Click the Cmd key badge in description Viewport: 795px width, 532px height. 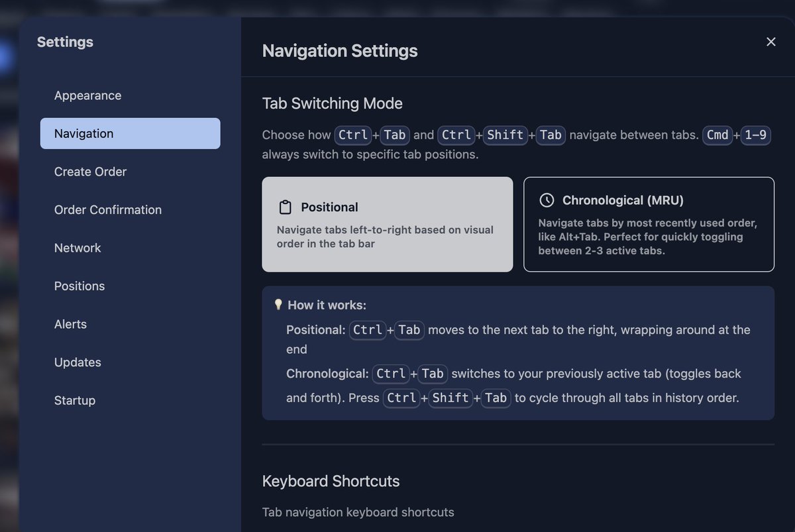point(717,135)
